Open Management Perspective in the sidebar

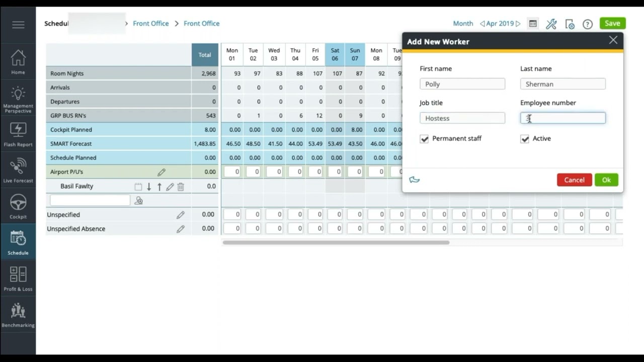click(x=18, y=99)
